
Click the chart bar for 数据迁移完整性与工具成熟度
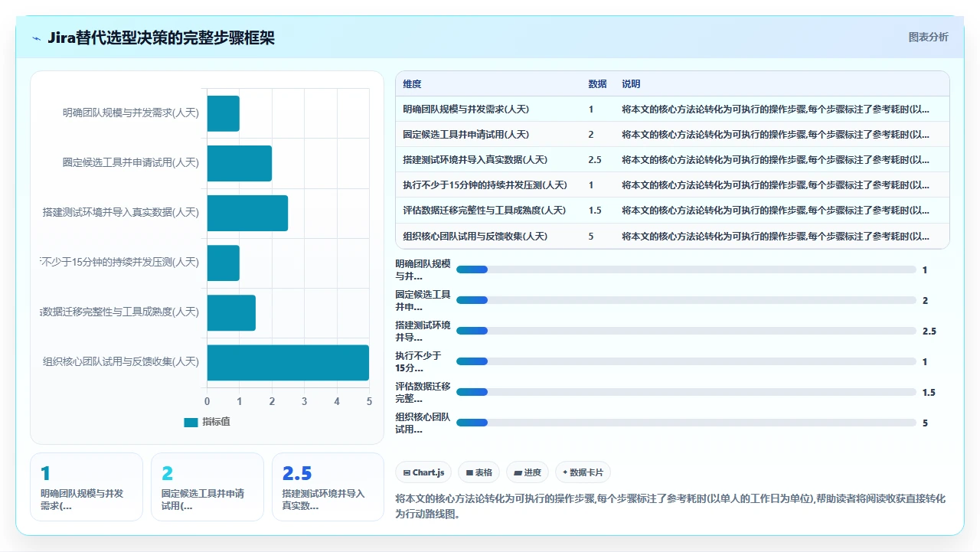click(231, 312)
